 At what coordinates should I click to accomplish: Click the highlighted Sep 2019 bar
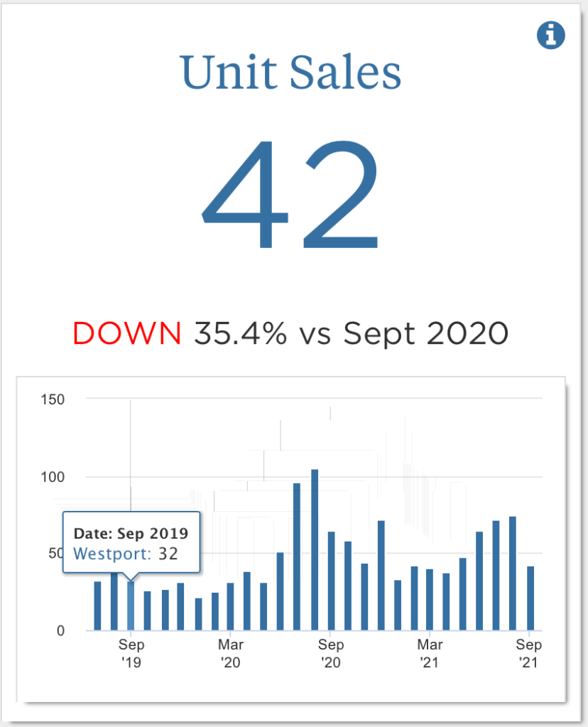pyautogui.click(x=131, y=605)
